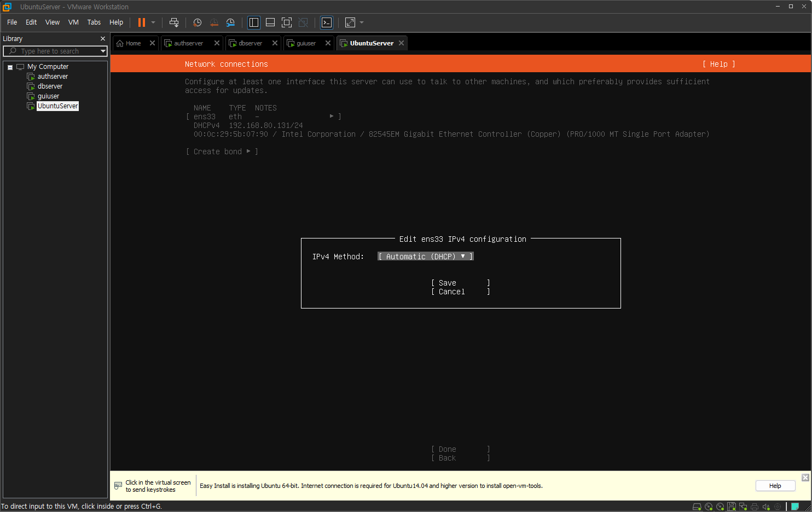812x512 pixels.
Task: Click the printer status icon
Action: pos(755,507)
